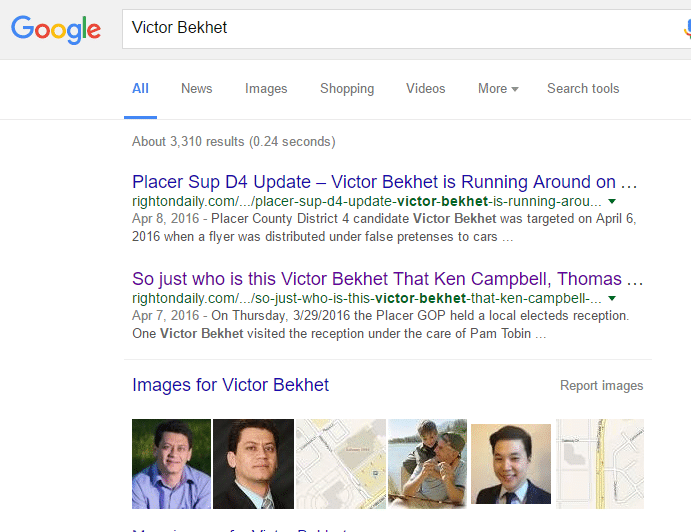The image size is (691, 532).
Task: Switch to the News tab
Action: coord(196,88)
